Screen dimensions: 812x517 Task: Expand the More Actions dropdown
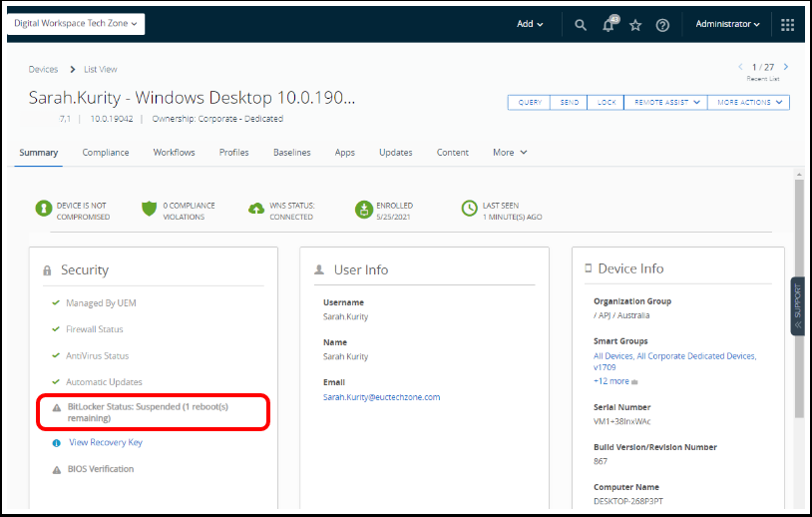click(748, 102)
